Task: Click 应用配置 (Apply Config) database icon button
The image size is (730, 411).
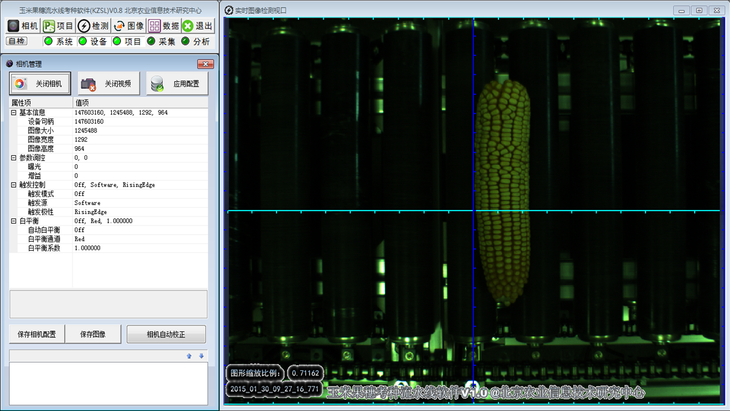Action: [x=177, y=84]
